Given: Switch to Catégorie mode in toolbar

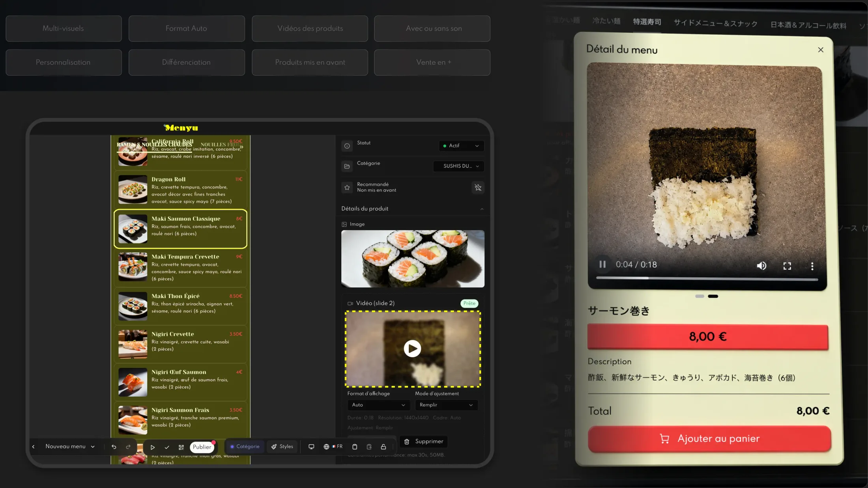Looking at the screenshot, I should click(245, 447).
